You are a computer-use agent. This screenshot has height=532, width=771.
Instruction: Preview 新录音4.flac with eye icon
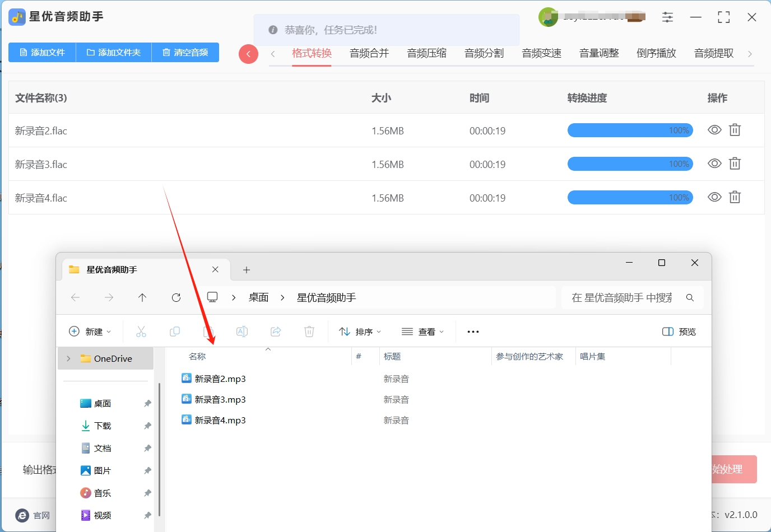(x=714, y=197)
